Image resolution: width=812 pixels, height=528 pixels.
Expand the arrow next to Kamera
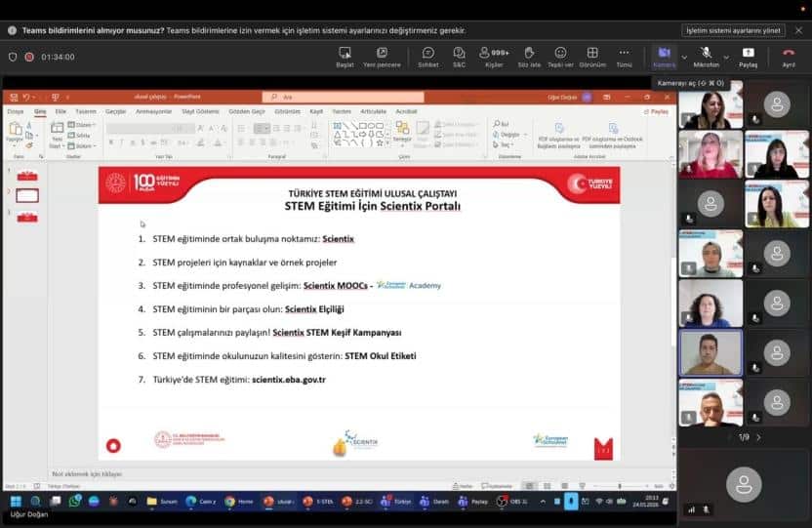tap(683, 56)
